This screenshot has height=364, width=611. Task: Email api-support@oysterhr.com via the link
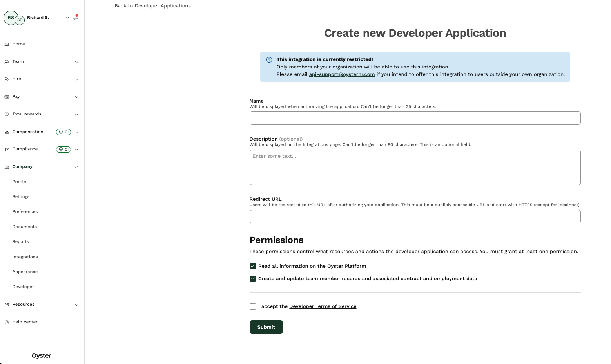coord(341,74)
